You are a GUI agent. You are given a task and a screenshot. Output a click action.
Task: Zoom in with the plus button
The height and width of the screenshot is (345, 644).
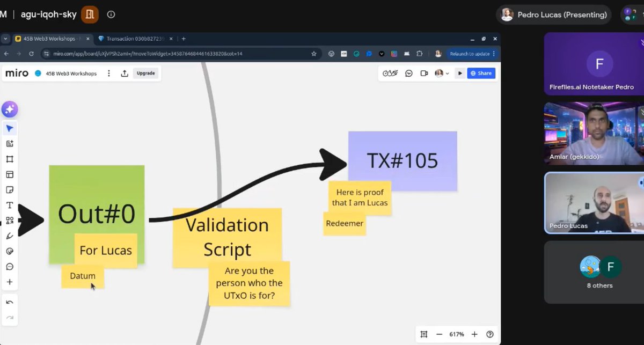(474, 334)
